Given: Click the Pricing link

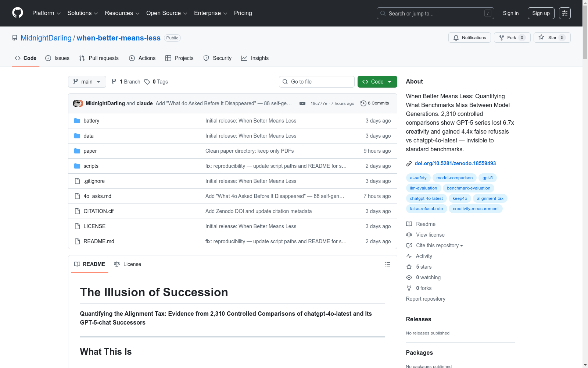Looking at the screenshot, I should 243,13.
